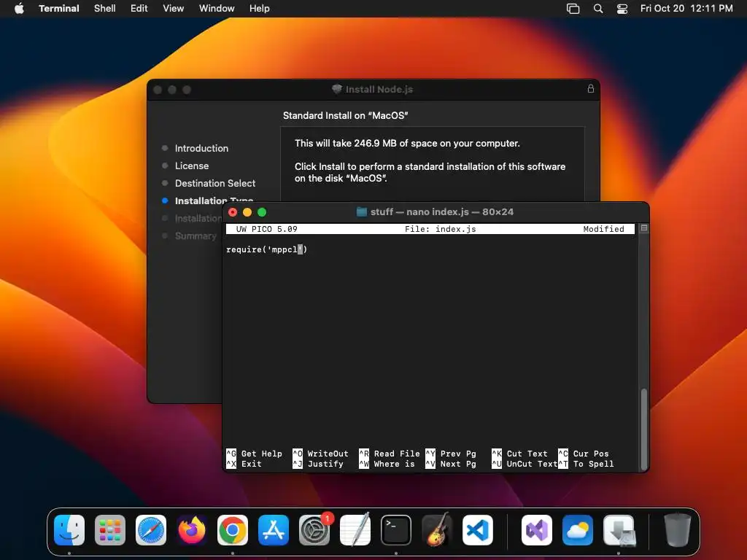This screenshot has width=747, height=560.
Task: Open the Window menu
Action: [x=217, y=8]
